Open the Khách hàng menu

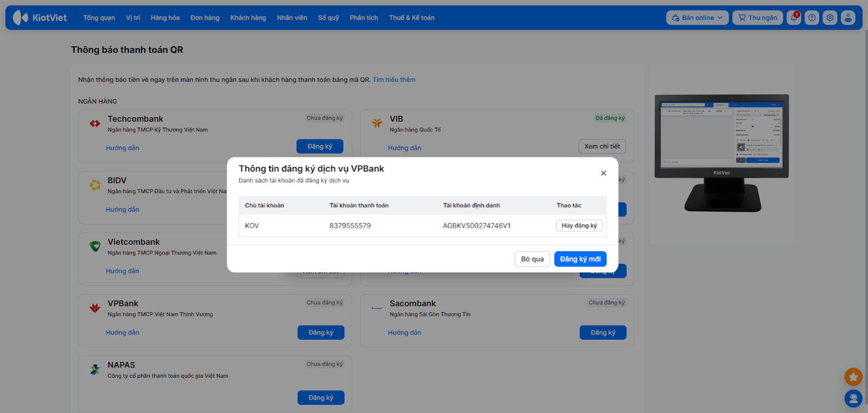(x=248, y=18)
